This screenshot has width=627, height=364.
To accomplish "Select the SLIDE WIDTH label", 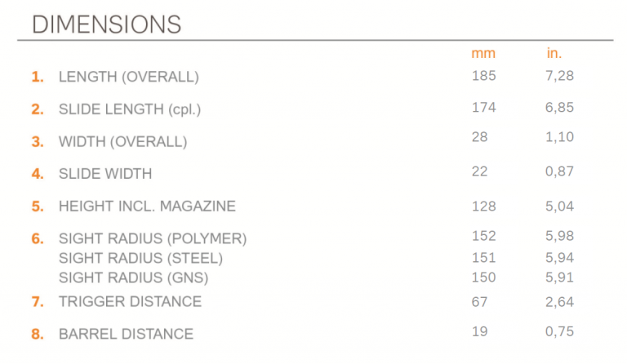I will pyautogui.click(x=105, y=174).
